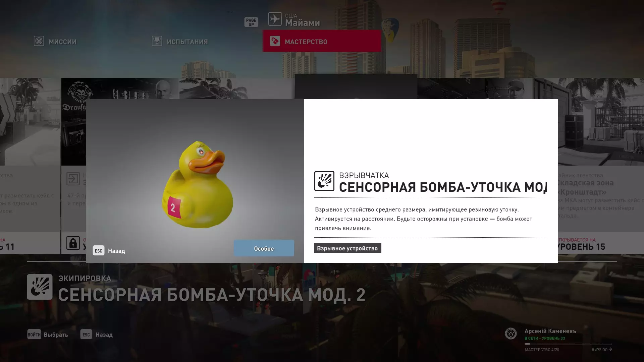Click the explosive icon next to Экипировка

(x=40, y=287)
